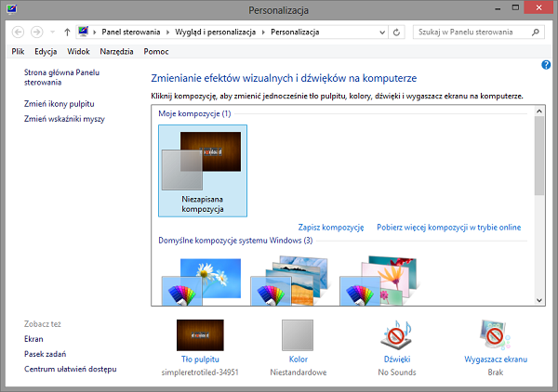Open the Dźwięki sounds icon

[397, 334]
